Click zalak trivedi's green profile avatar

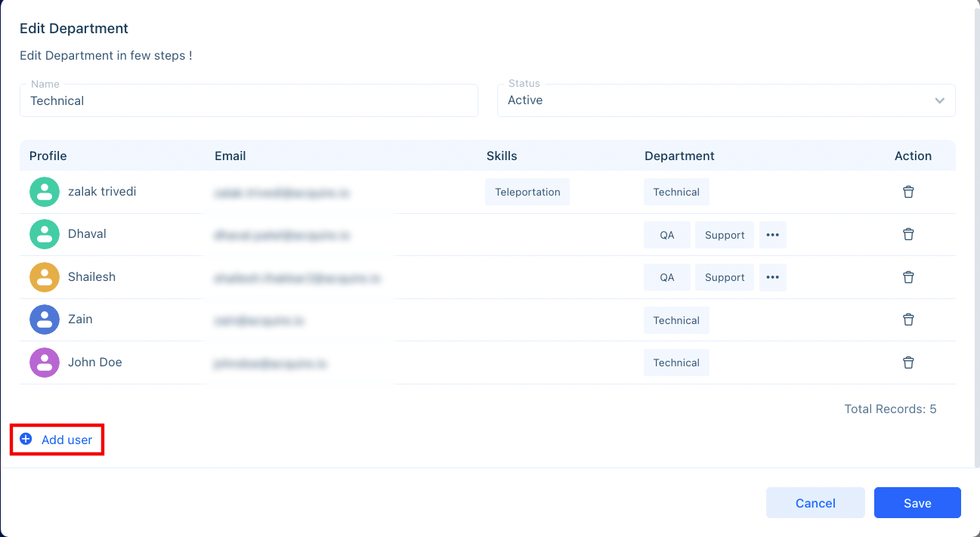pyautogui.click(x=45, y=192)
